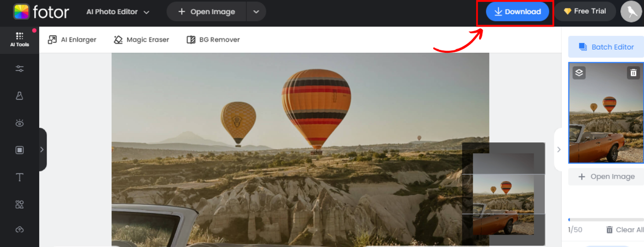644x247 pixels.
Task: Click Open Image in the right panel
Action: [x=606, y=177]
